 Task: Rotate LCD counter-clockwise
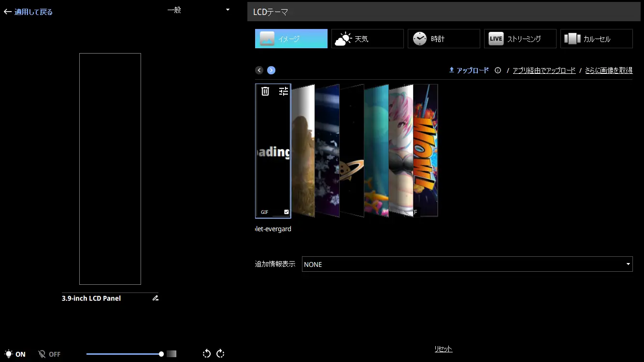[207, 353]
